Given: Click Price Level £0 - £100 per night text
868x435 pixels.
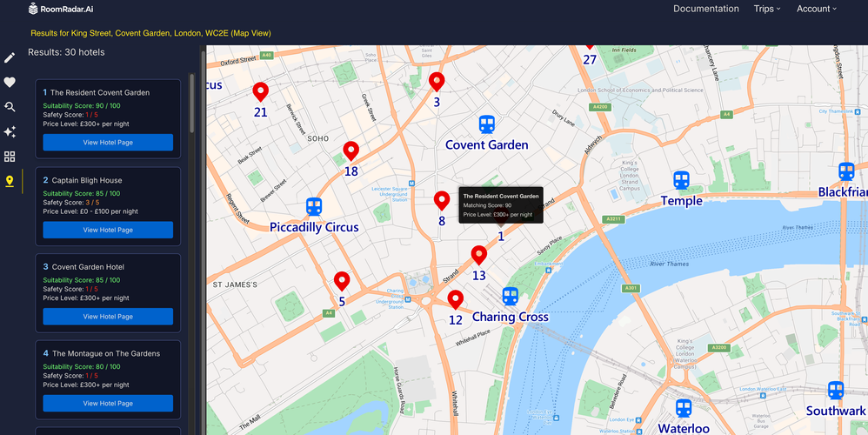Looking at the screenshot, I should click(90, 211).
